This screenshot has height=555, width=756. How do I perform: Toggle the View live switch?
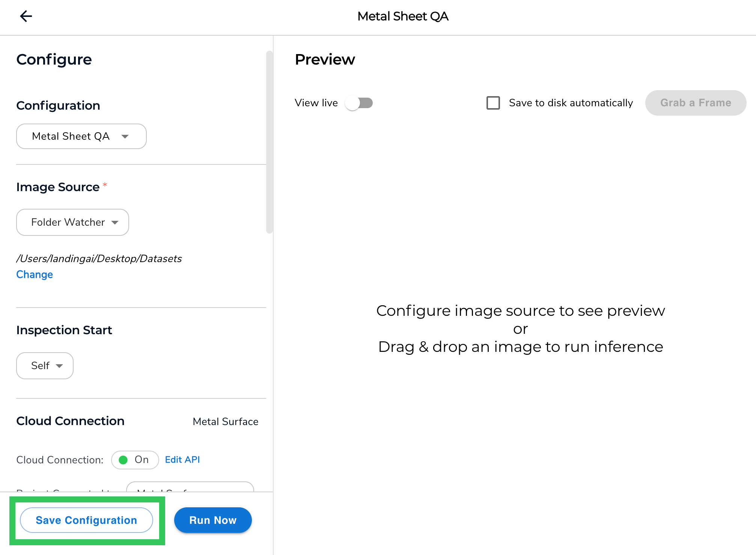(359, 103)
